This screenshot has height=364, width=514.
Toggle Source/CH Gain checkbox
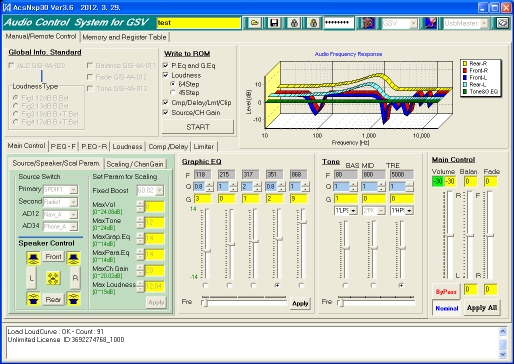click(x=166, y=112)
